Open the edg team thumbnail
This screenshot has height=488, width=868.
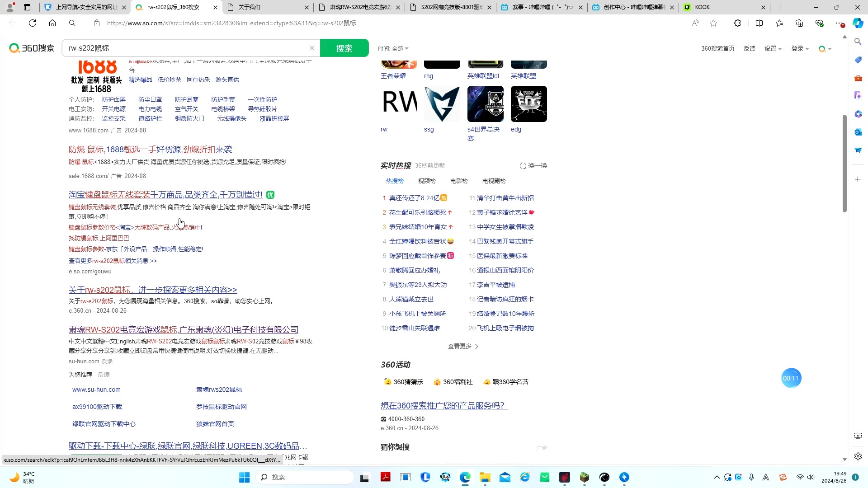coord(529,104)
